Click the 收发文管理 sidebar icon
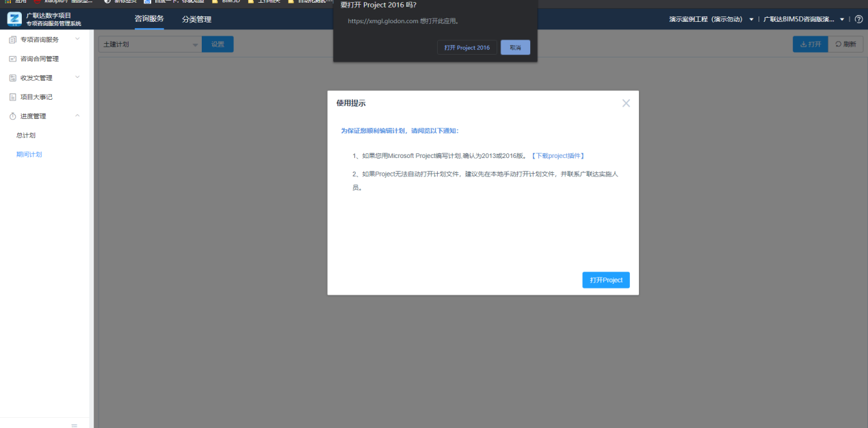The height and width of the screenshot is (428, 868). [x=12, y=78]
